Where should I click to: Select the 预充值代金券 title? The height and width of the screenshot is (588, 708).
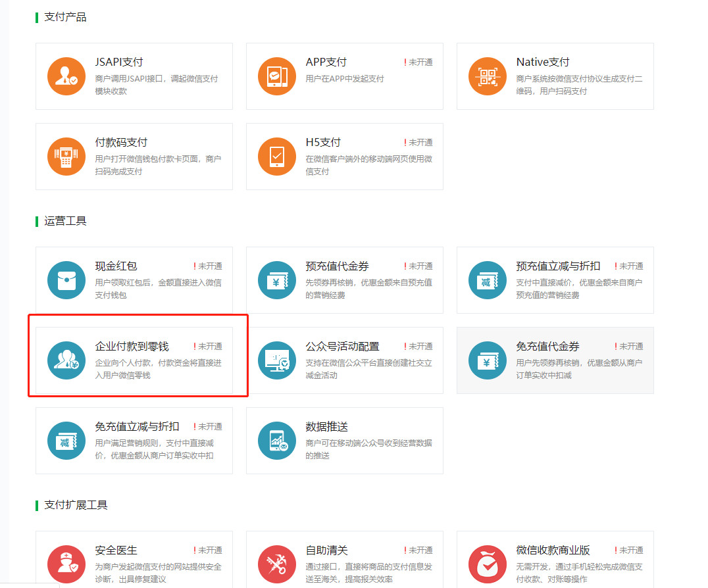coord(338,266)
